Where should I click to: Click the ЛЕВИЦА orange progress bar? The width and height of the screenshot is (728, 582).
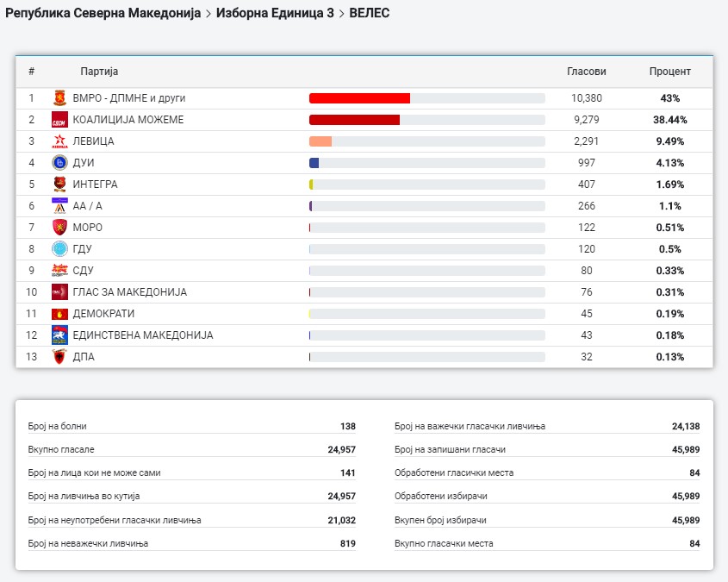tap(426, 141)
